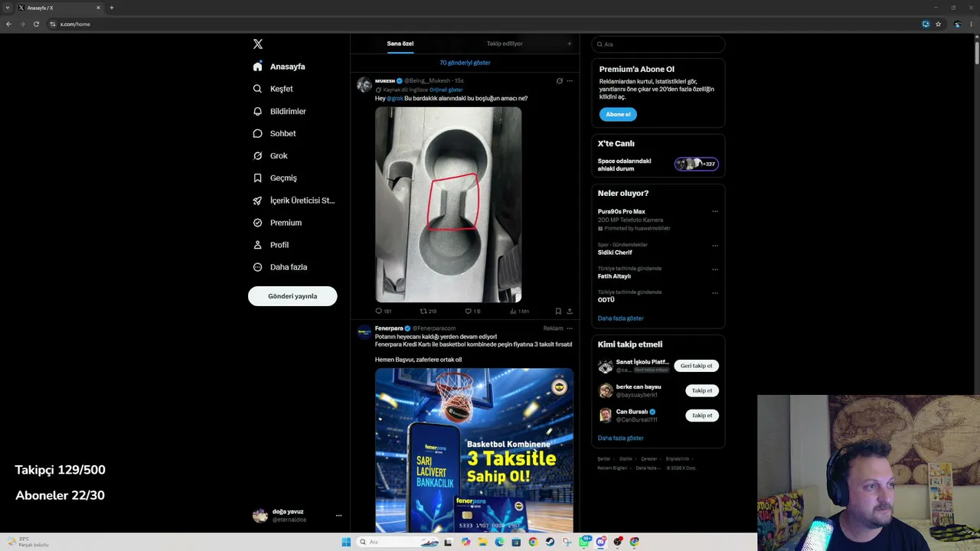Open WhatsApp from the taskbar
Viewport: 980px width, 551px height.
click(585, 542)
